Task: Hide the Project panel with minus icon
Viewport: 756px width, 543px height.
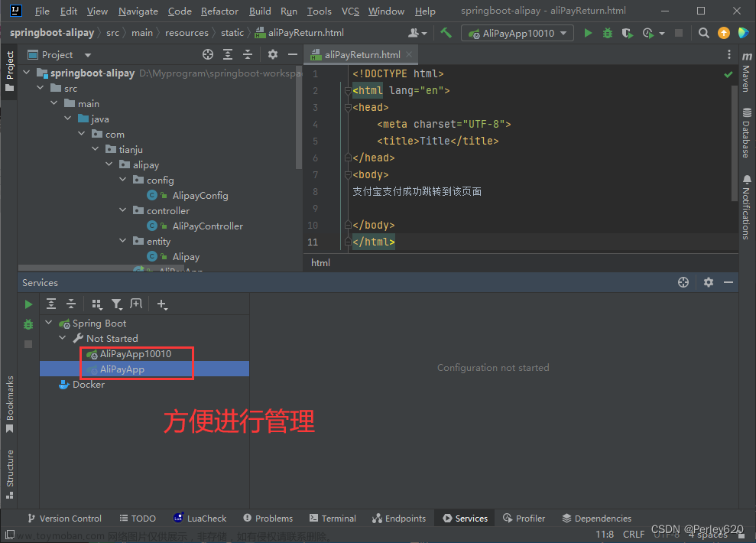Action: (x=292, y=54)
